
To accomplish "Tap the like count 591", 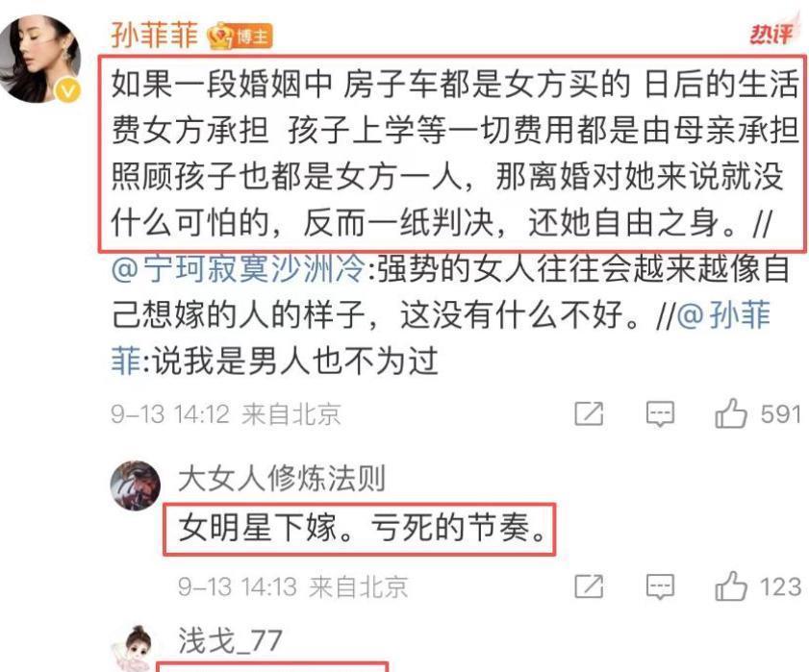I will point(781,413).
